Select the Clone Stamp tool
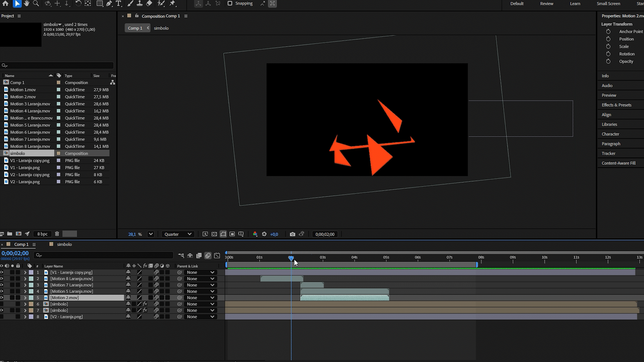Screen dimensions: 644x362 (140, 4)
